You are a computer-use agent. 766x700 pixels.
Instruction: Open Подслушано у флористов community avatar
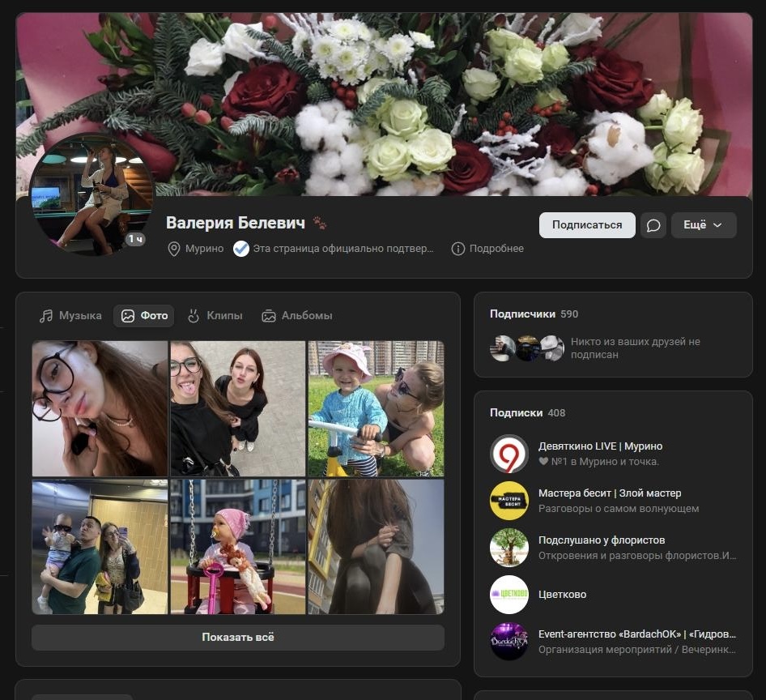click(509, 548)
